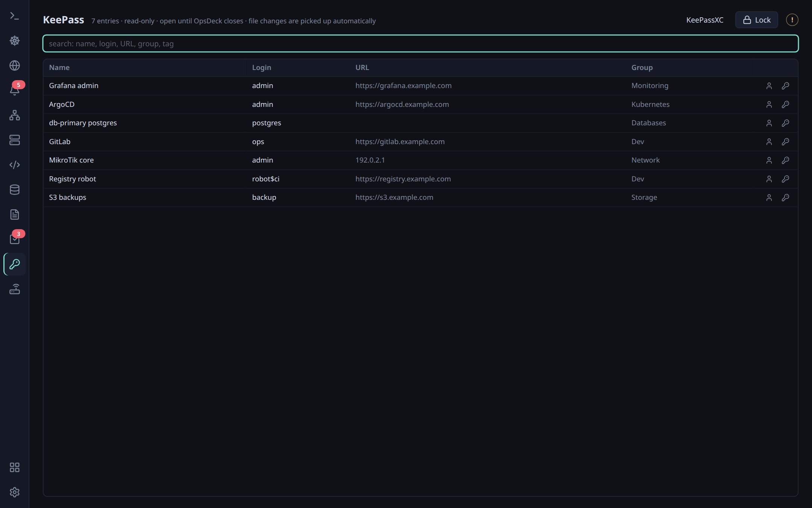This screenshot has height=508, width=812.
Task: Copy login for S3 backups entry
Action: tap(769, 198)
